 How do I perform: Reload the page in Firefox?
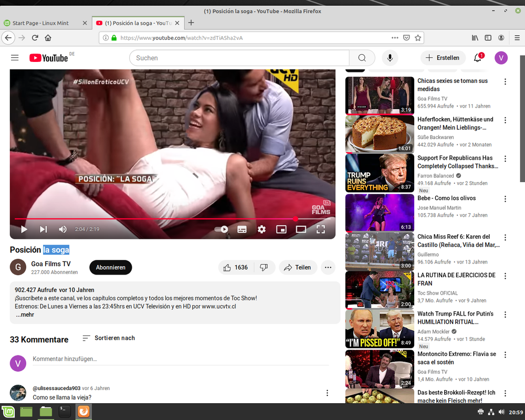pos(35,37)
